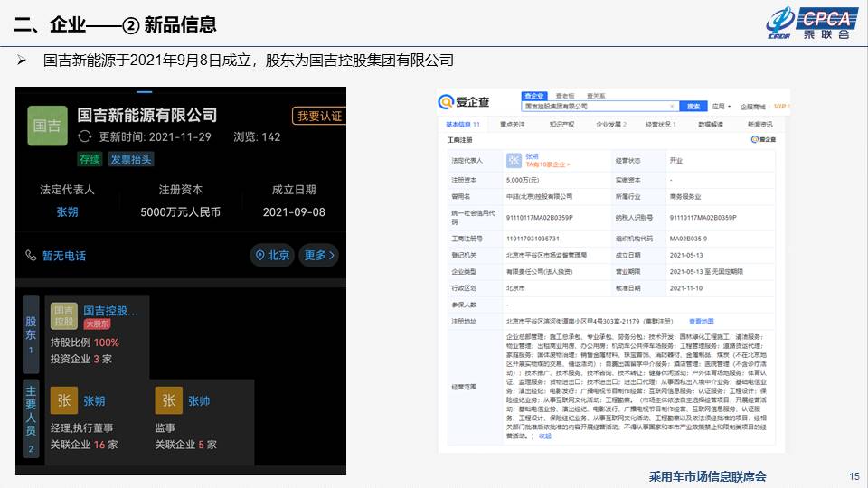Image resolution: width=868 pixels, height=488 pixels.
Task: Click 注册资本 value 5,000万(元)
Action: point(522,180)
